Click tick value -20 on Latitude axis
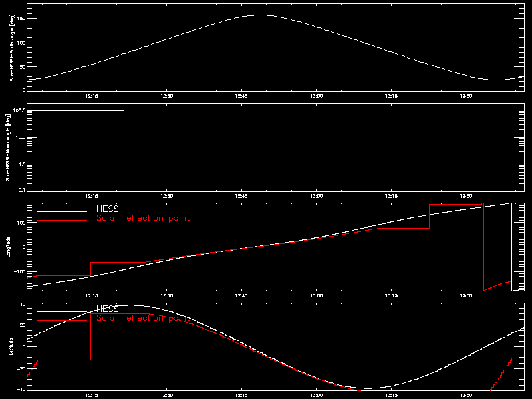The height and width of the screenshot is (399, 532). coord(21,369)
